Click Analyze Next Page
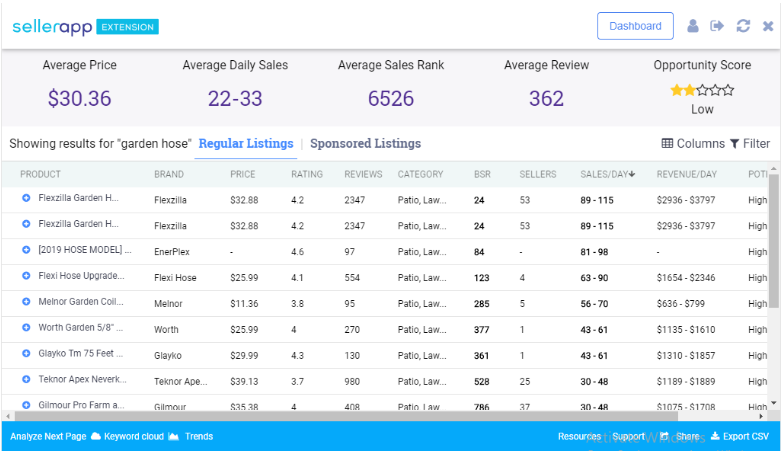Image resolution: width=783 pixels, height=451 pixels. pos(48,437)
